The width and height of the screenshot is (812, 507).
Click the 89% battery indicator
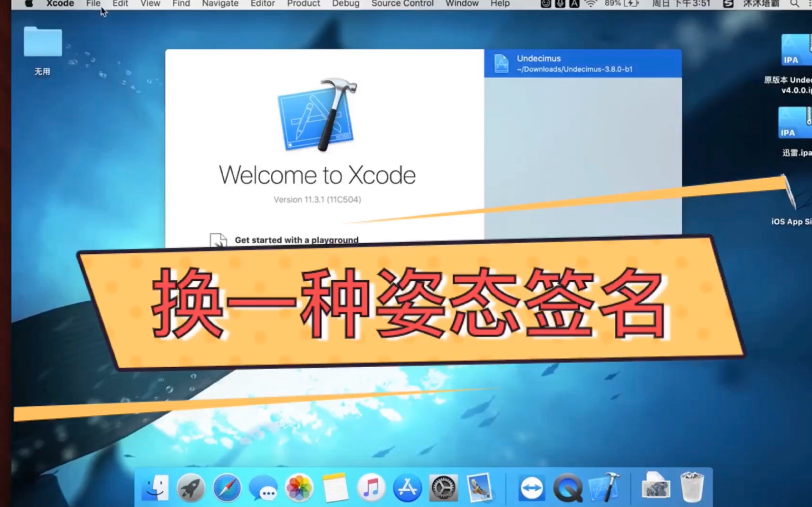pos(622,3)
